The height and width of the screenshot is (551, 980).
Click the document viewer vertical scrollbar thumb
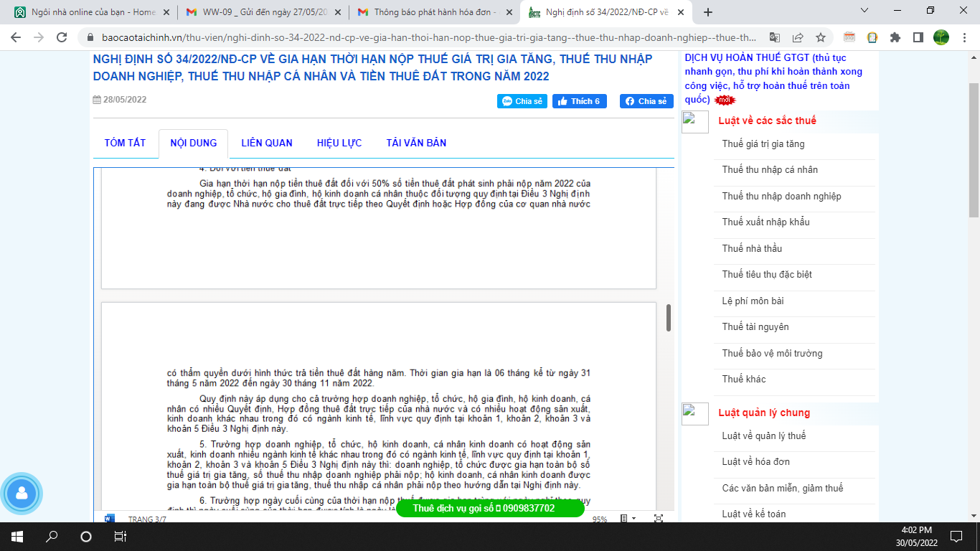coord(669,318)
